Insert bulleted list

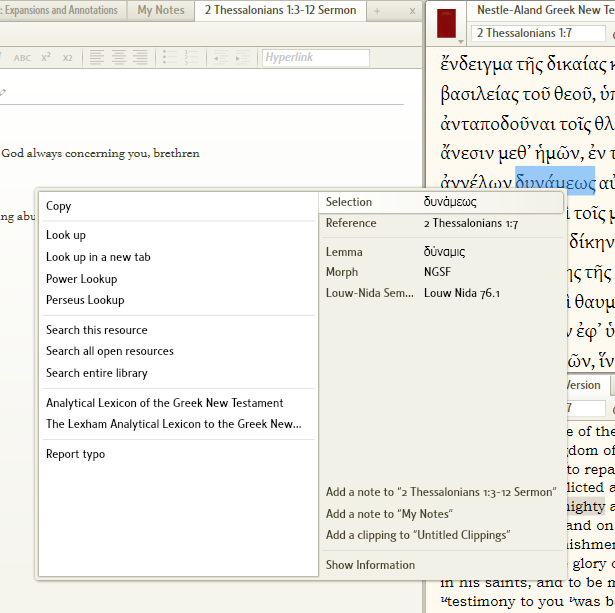click(170, 57)
